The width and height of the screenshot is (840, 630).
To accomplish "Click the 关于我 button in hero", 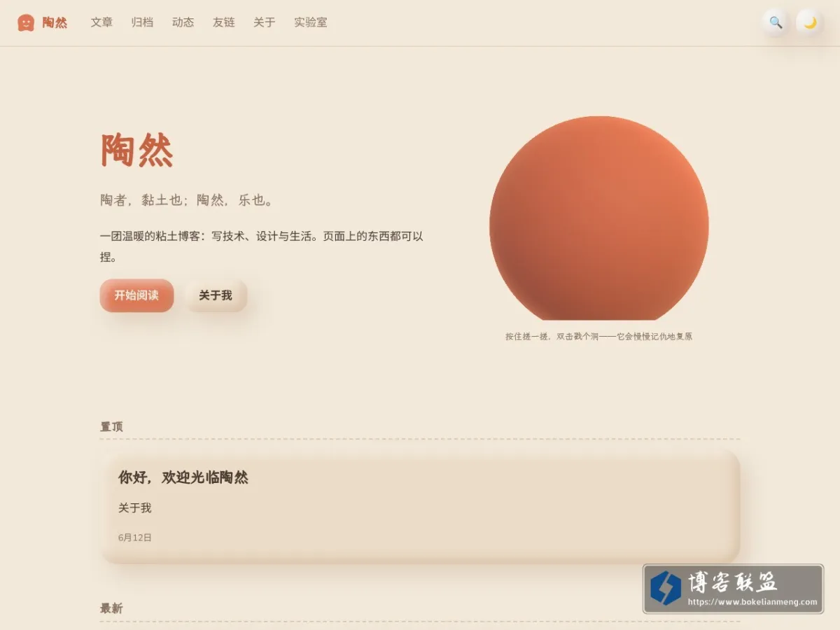I will point(216,295).
